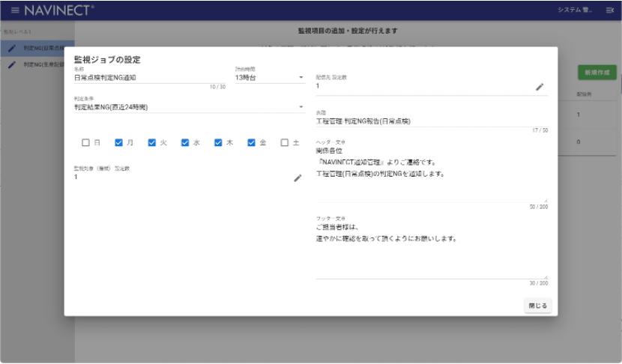Open the 13時台 time dropdown

[270, 78]
